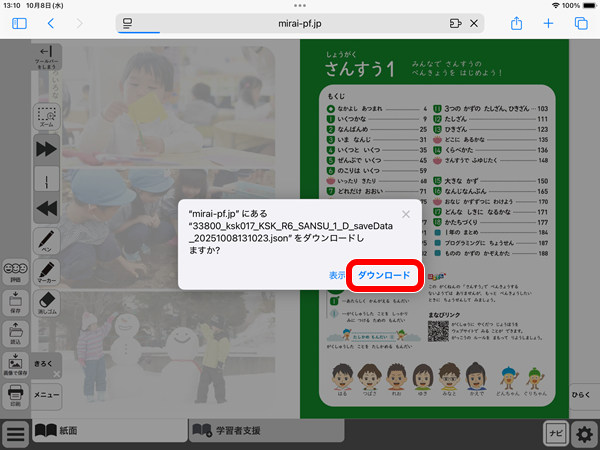Select the マーカー tool

coord(46,272)
